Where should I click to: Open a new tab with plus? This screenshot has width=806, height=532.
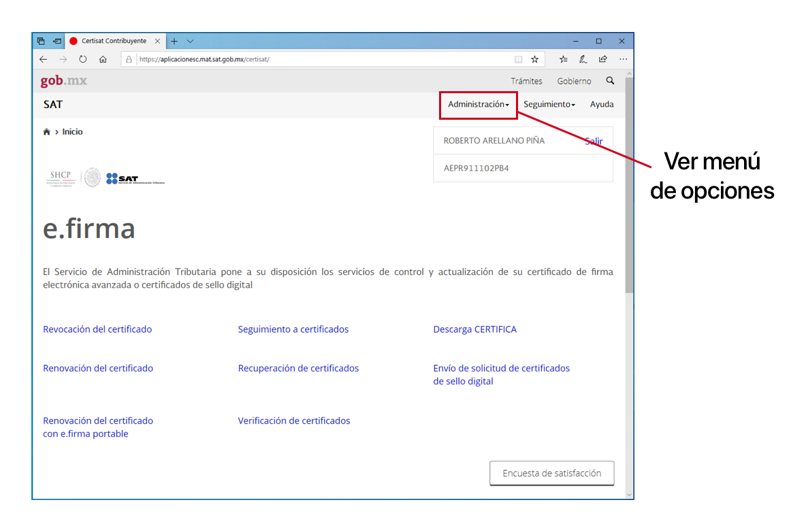(x=174, y=41)
